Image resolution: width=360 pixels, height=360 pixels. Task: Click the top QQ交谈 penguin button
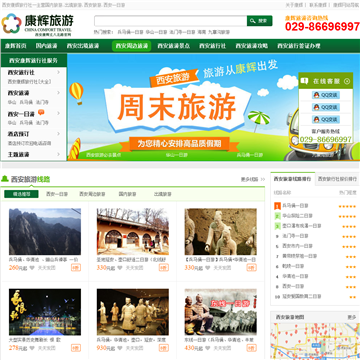click(326, 95)
